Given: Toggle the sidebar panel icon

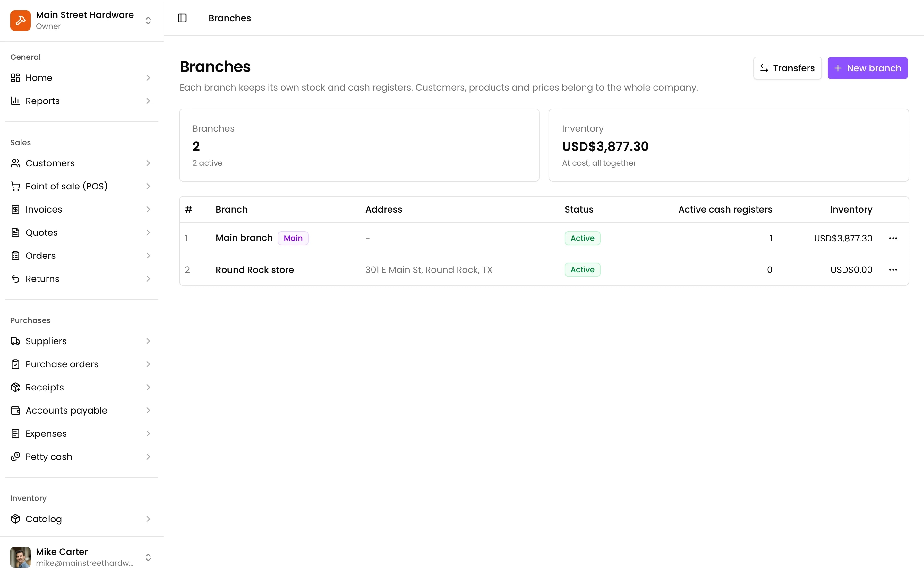Looking at the screenshot, I should (x=182, y=18).
